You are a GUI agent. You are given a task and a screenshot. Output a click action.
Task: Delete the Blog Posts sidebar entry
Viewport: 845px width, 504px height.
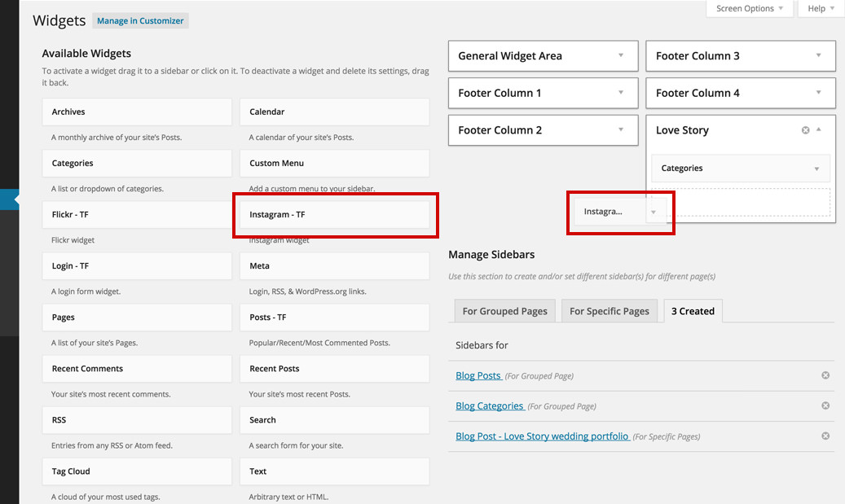[825, 375]
